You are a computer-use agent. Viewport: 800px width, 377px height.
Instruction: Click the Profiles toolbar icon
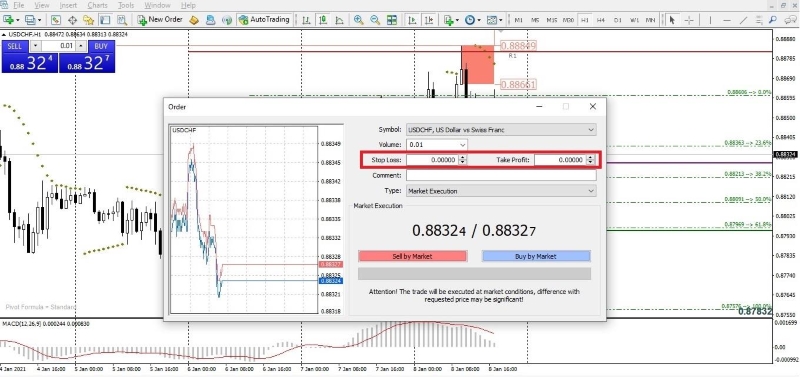(30, 20)
